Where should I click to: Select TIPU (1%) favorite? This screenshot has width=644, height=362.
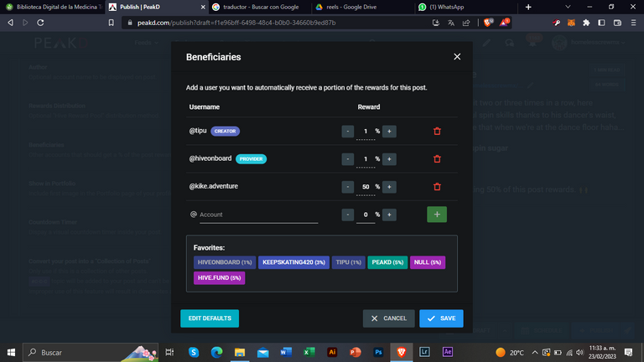point(348,262)
